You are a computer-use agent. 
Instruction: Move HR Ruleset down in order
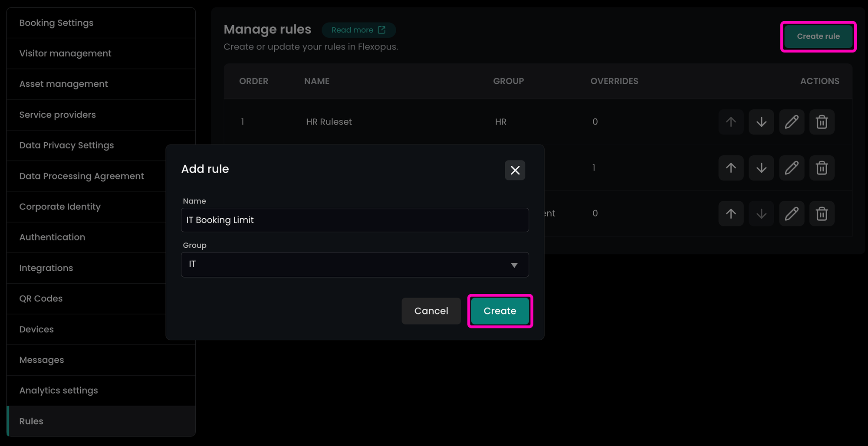[x=761, y=122]
